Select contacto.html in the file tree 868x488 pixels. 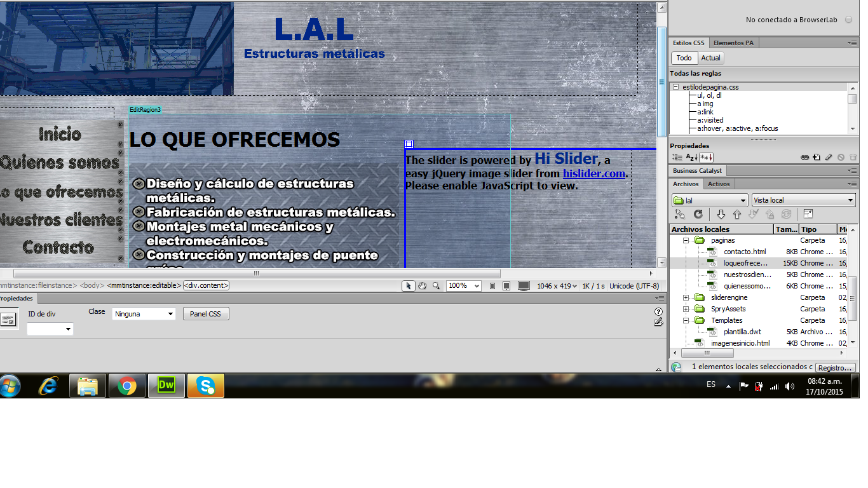pyautogui.click(x=744, y=252)
